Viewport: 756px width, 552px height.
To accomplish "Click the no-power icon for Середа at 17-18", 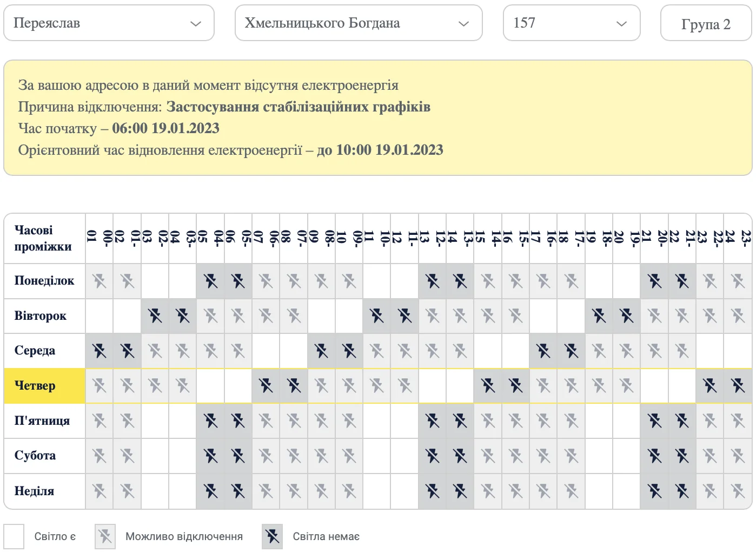I will [571, 351].
